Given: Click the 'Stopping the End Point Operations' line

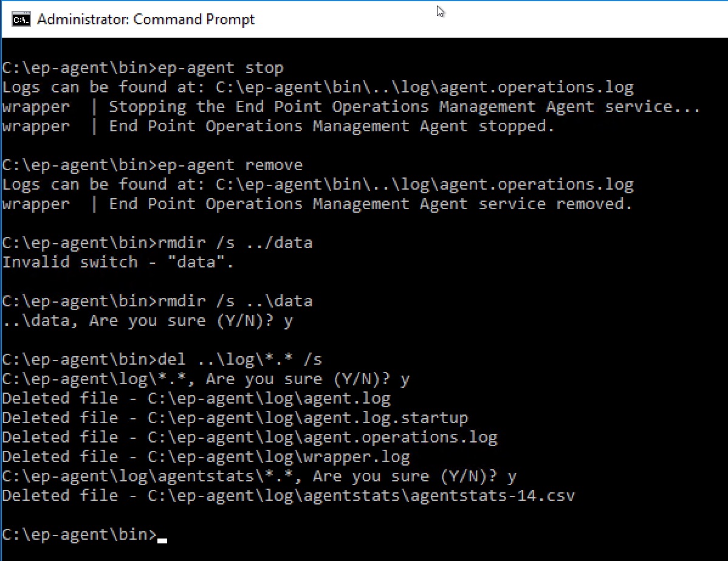Looking at the screenshot, I should point(351,107).
